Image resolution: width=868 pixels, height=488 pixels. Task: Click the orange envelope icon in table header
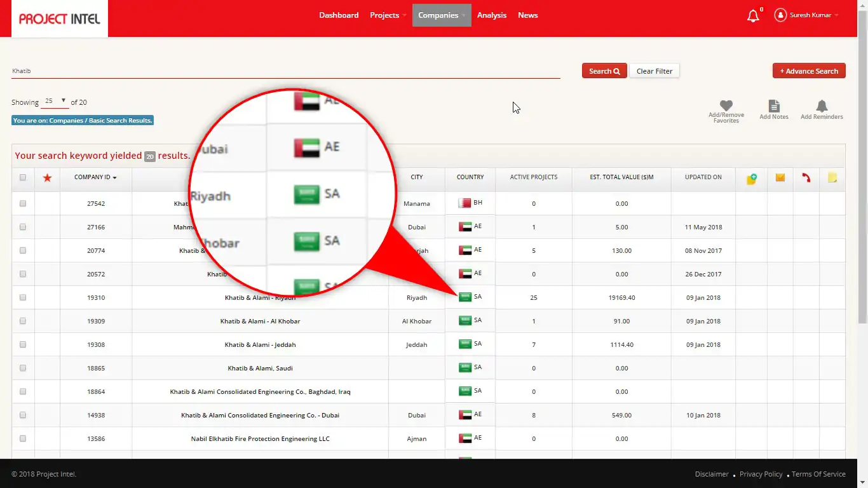780,178
